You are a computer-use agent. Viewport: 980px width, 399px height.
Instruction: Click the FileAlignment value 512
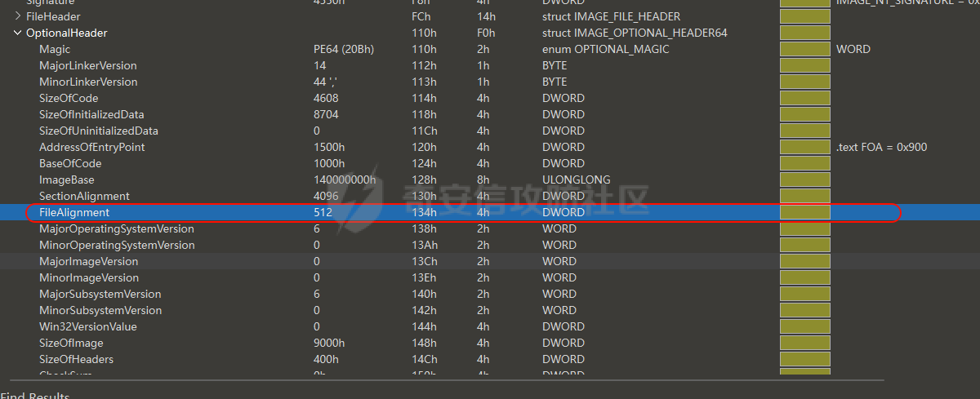[x=323, y=212]
